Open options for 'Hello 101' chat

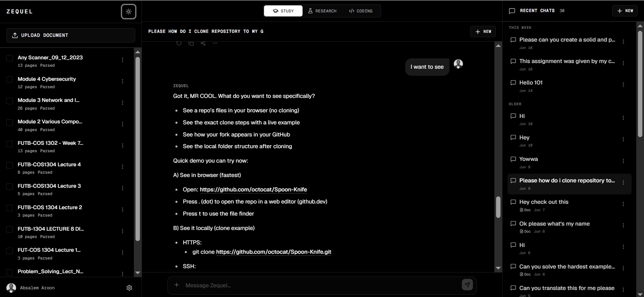coord(623,85)
